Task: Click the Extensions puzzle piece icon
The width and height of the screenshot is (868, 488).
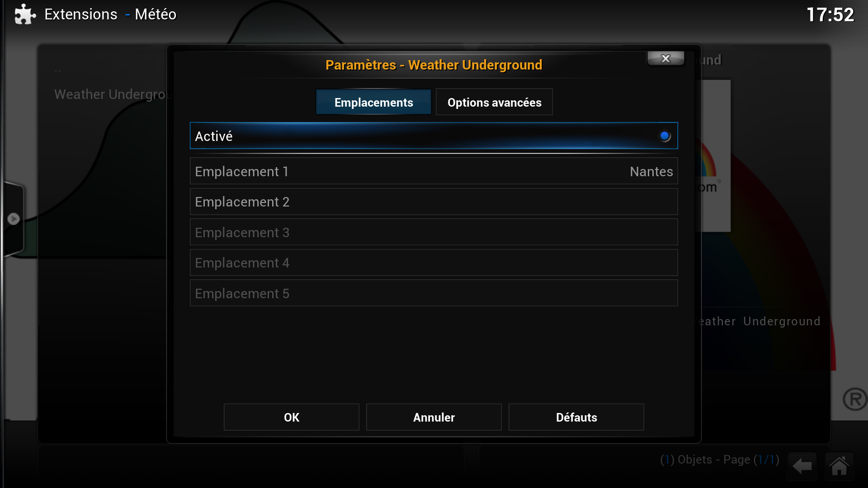Action: pos(25,14)
